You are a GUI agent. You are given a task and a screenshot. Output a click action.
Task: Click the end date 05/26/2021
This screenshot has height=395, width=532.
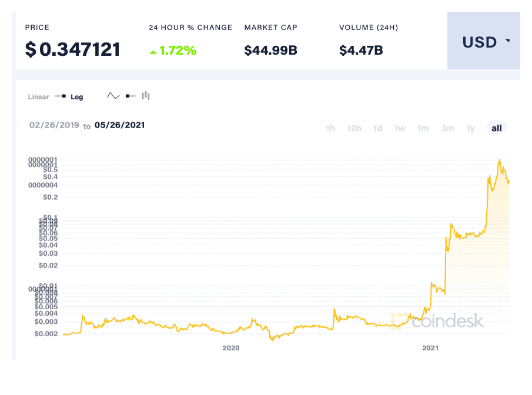pos(119,125)
